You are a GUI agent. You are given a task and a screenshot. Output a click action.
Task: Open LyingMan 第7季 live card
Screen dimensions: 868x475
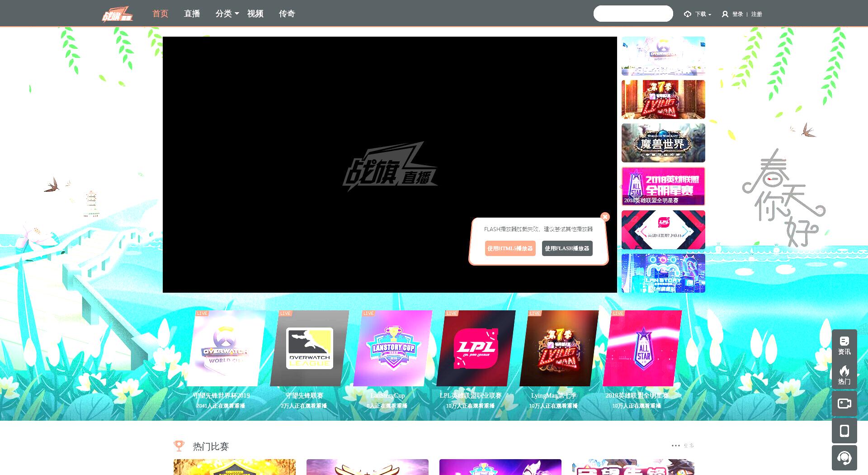click(559, 348)
